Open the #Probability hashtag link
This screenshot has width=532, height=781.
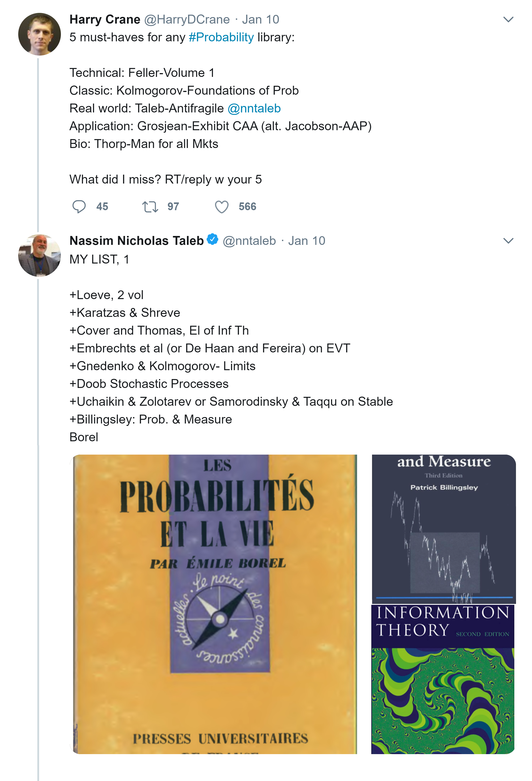tap(221, 37)
